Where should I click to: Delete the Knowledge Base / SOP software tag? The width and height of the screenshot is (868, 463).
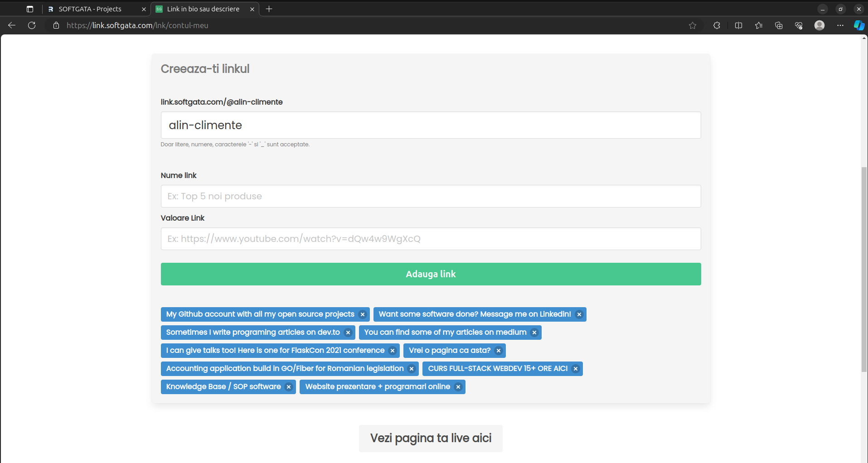pos(288,387)
